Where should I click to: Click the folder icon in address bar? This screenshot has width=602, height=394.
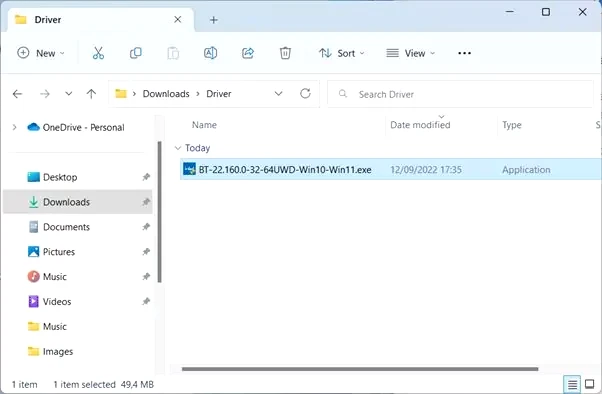click(121, 93)
